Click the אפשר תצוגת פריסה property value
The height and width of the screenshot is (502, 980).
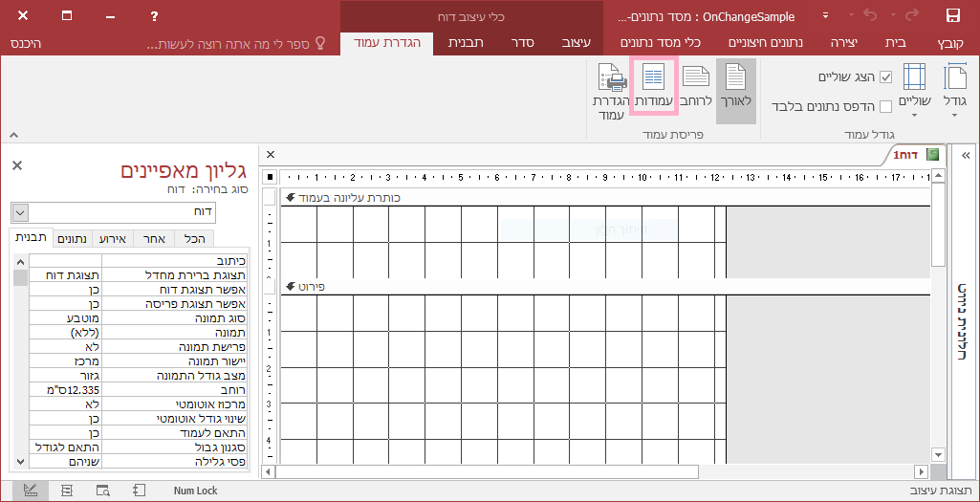[66, 304]
